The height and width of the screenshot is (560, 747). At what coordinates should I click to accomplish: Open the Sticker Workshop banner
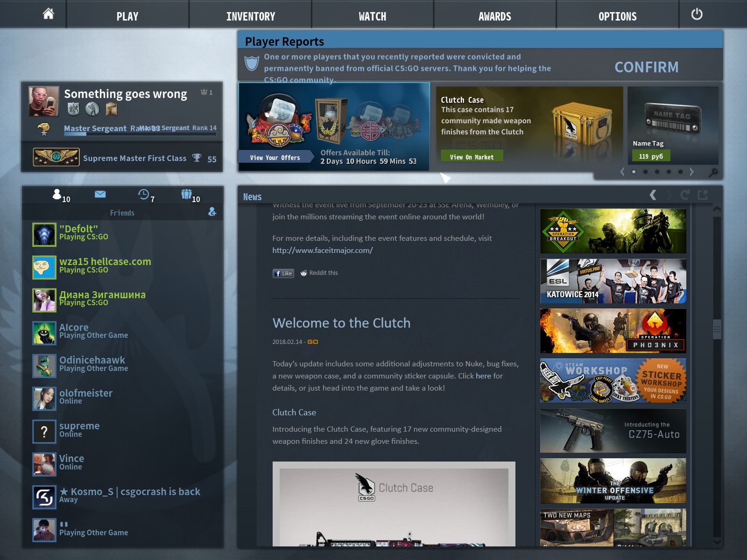coord(613,381)
